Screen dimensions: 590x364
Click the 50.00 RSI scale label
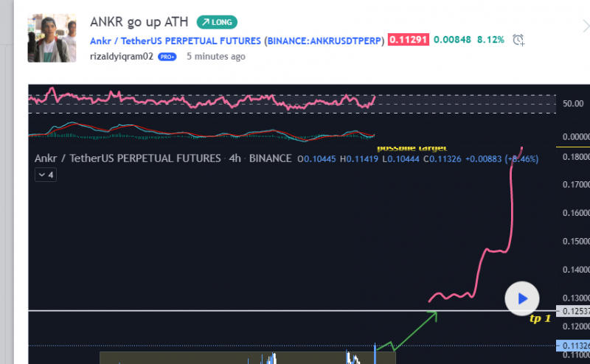[x=573, y=104]
